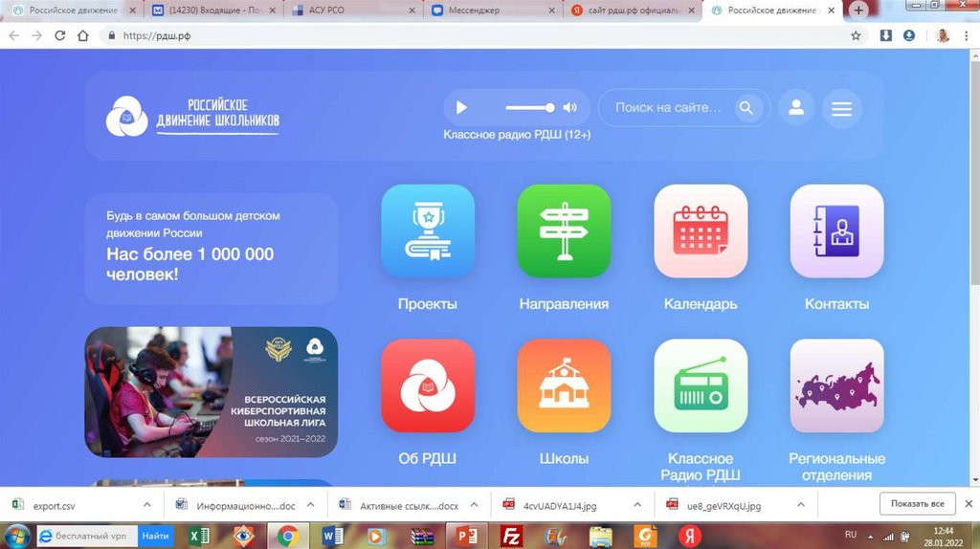Mute the radio via the speaker icon

569,107
